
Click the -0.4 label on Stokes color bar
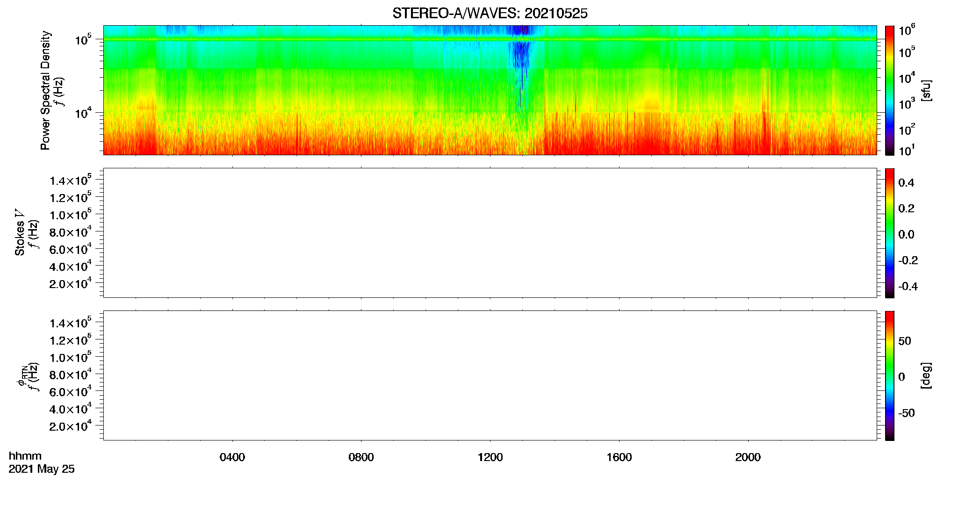908,287
